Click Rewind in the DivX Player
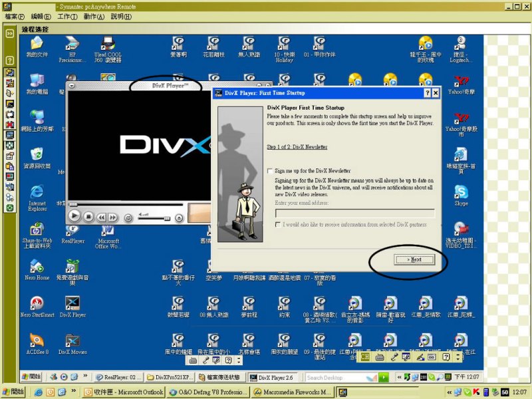The width and height of the screenshot is (532, 399). click(102, 217)
